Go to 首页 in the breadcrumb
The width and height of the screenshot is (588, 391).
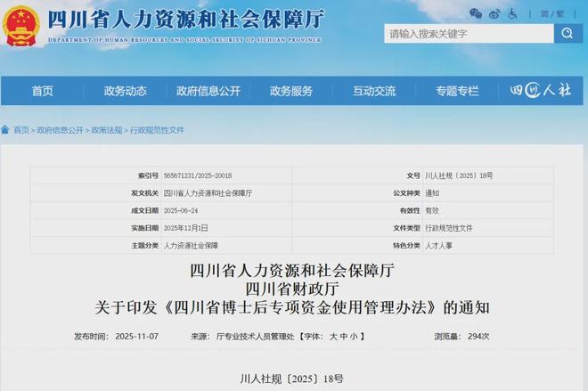(21, 130)
